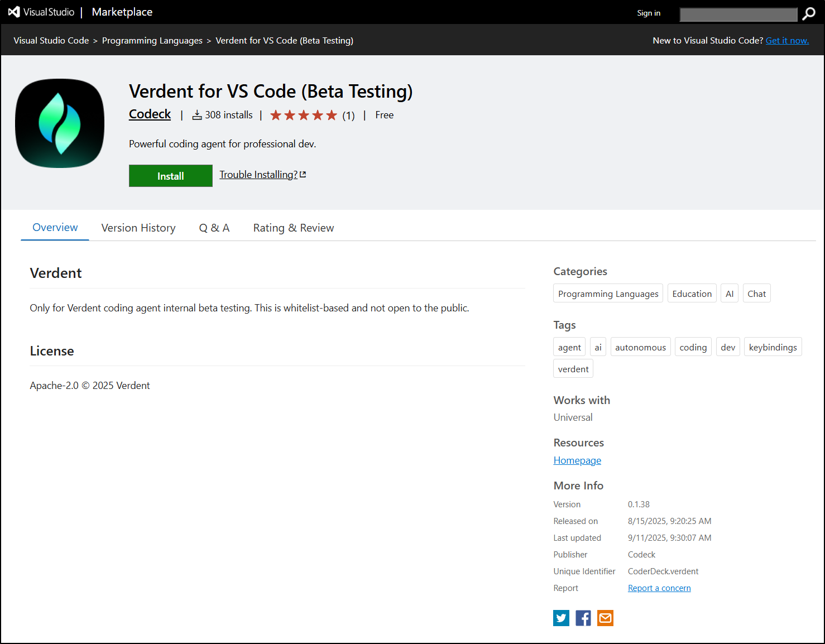Switch to the Q & A tab
This screenshot has width=825, height=644.
[214, 228]
